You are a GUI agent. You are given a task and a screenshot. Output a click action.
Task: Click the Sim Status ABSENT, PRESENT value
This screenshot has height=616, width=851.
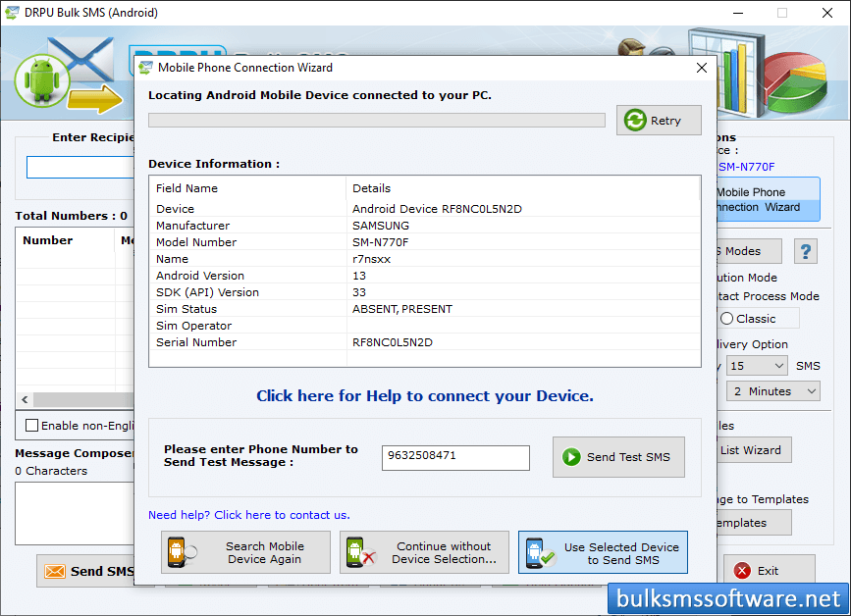[402, 309]
